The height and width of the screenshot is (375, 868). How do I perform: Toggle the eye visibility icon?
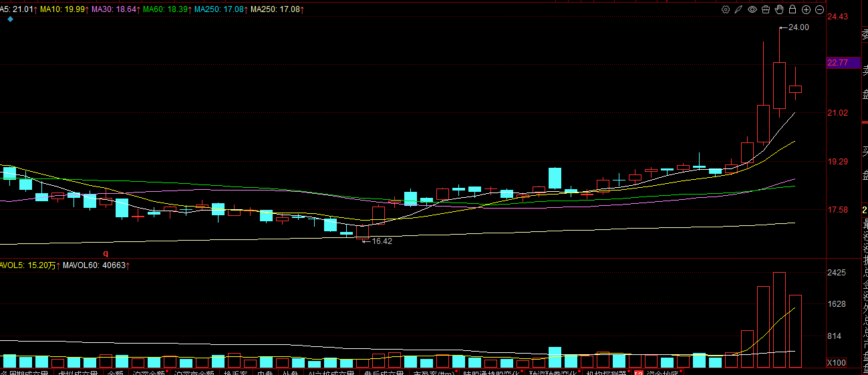[752, 9]
